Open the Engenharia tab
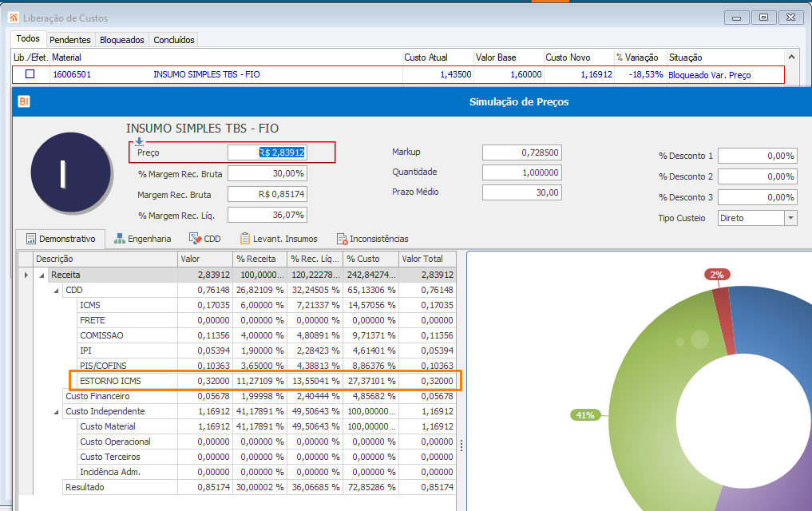Image resolution: width=812 pixels, height=511 pixels. [143, 239]
